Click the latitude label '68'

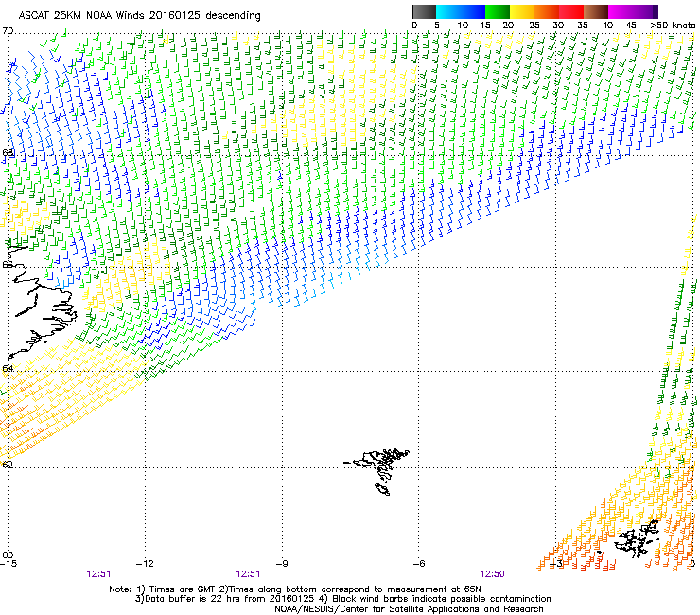8,152
